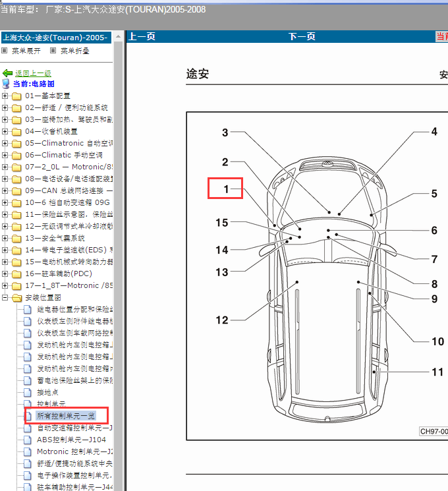448x491 pixels.
Task: Click the 途安 heading on the page
Action: [x=198, y=74]
